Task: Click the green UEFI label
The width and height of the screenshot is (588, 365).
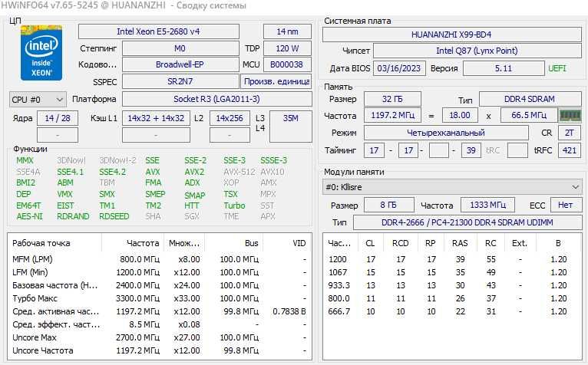Action: tap(557, 68)
